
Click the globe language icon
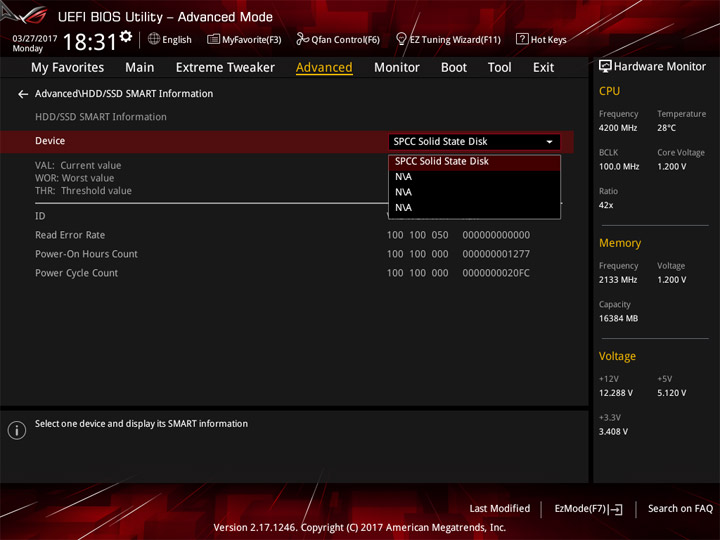[x=154, y=39]
